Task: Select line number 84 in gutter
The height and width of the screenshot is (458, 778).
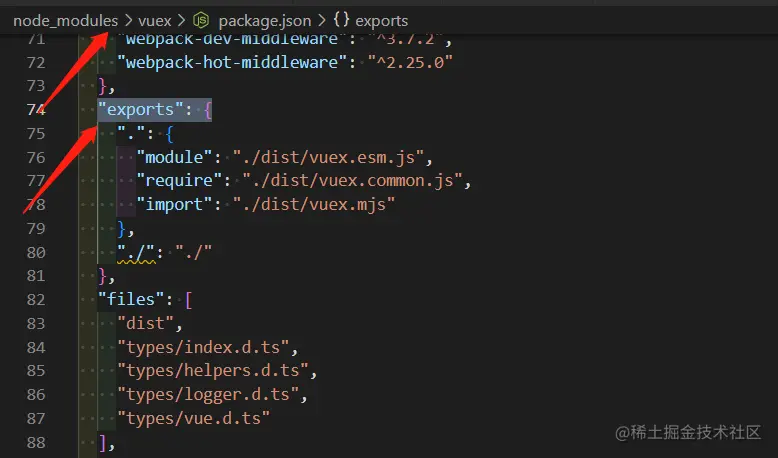Action: [36, 347]
